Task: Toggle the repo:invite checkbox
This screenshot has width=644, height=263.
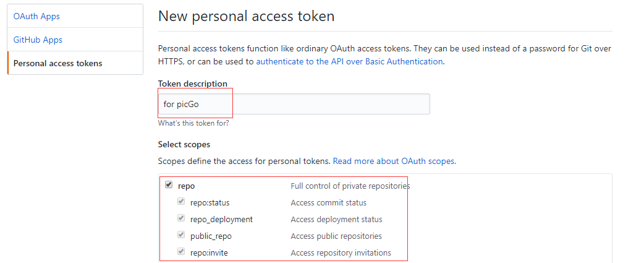Action: [x=181, y=252]
